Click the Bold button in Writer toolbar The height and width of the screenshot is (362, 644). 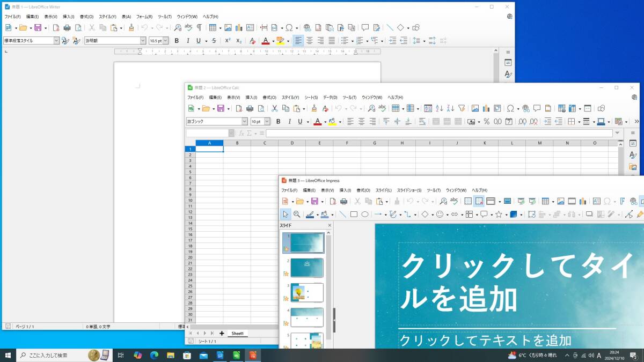tap(177, 41)
